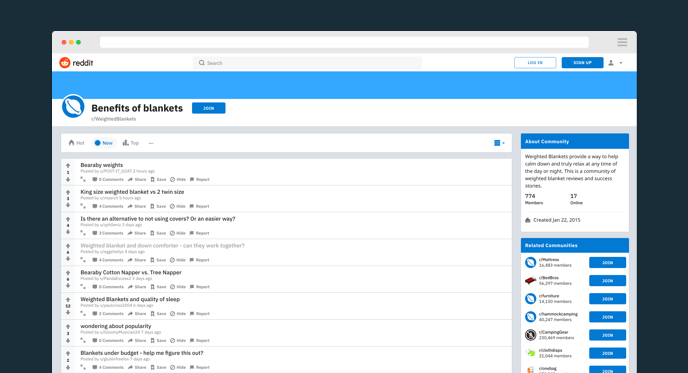Click the LOG IN button

pos(535,63)
